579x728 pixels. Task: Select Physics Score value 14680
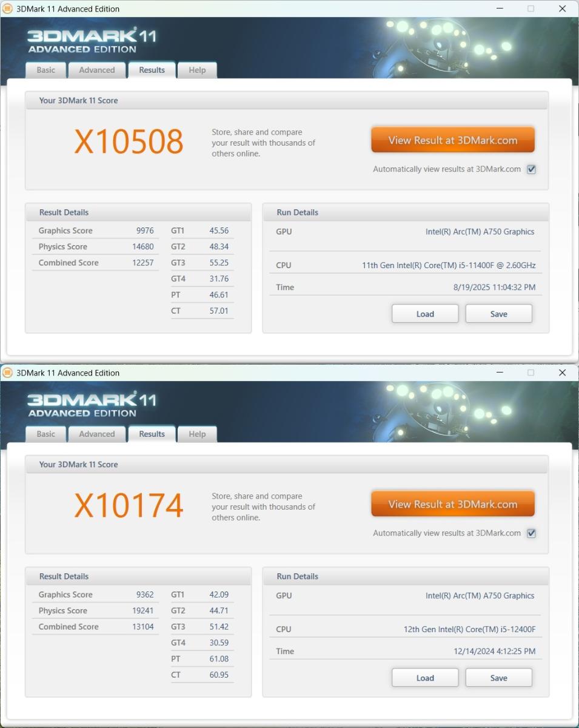pos(143,246)
